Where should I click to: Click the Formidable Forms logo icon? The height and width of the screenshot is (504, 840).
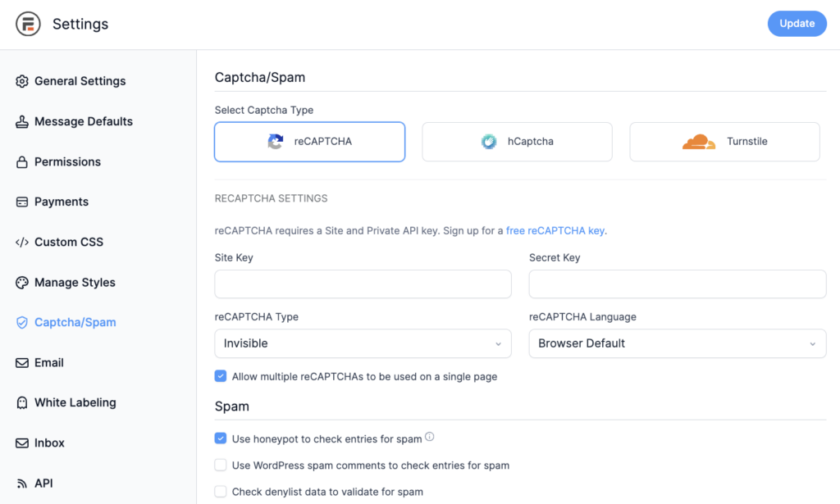28,24
